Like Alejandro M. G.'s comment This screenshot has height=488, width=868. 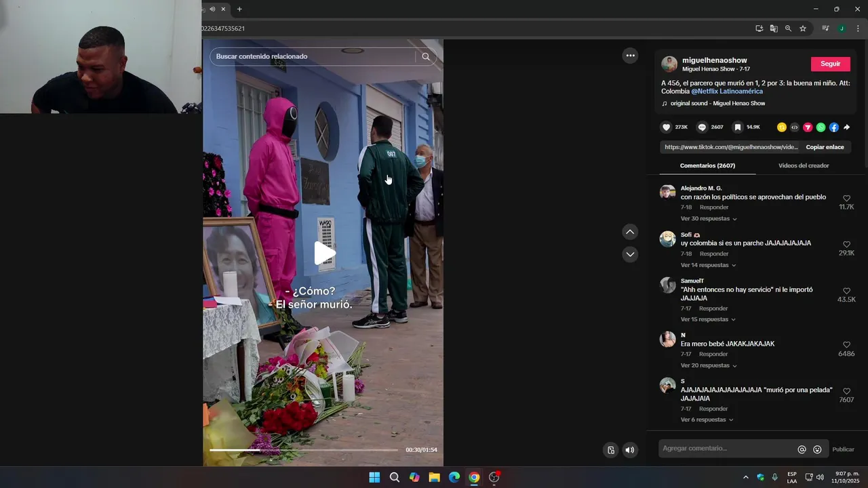[846, 199]
